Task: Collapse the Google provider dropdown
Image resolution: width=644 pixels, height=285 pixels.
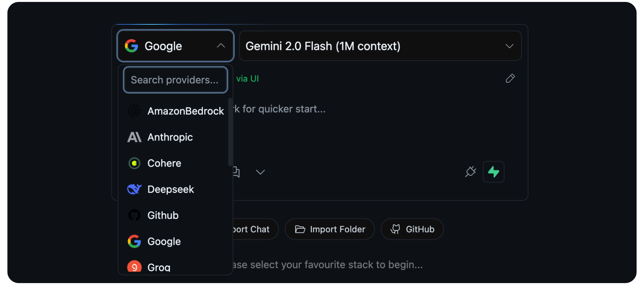Action: click(221, 46)
